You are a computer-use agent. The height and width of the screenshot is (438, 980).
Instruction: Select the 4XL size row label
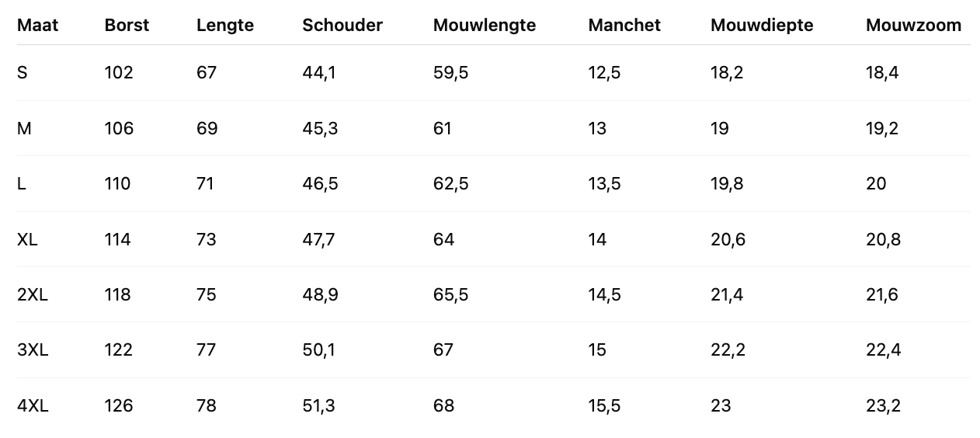(33, 406)
